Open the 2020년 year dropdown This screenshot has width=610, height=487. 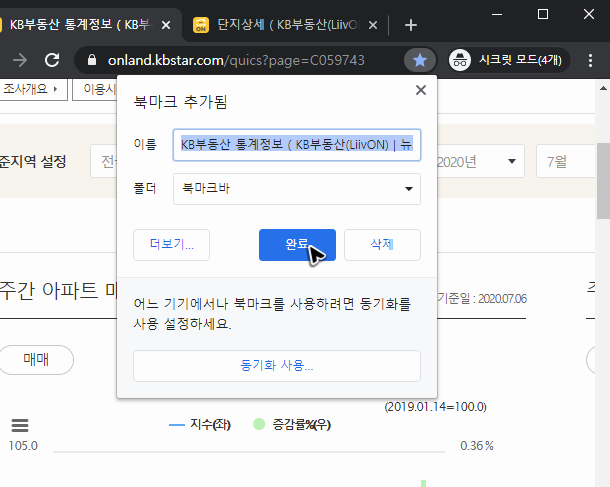(x=480, y=161)
